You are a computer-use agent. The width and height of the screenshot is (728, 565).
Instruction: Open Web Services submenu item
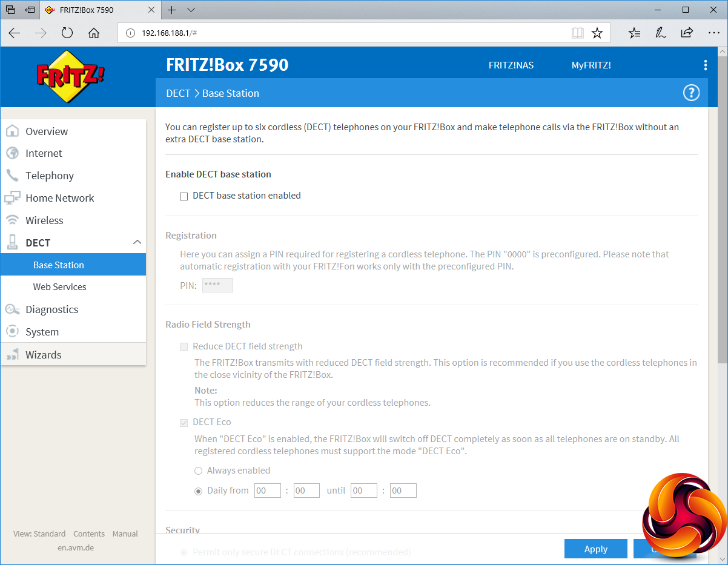coord(73,287)
